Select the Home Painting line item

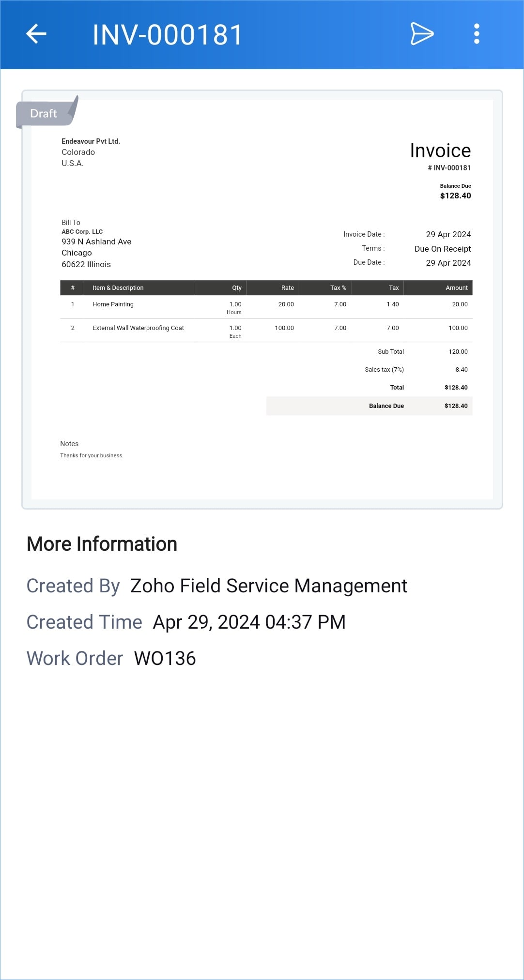click(113, 304)
